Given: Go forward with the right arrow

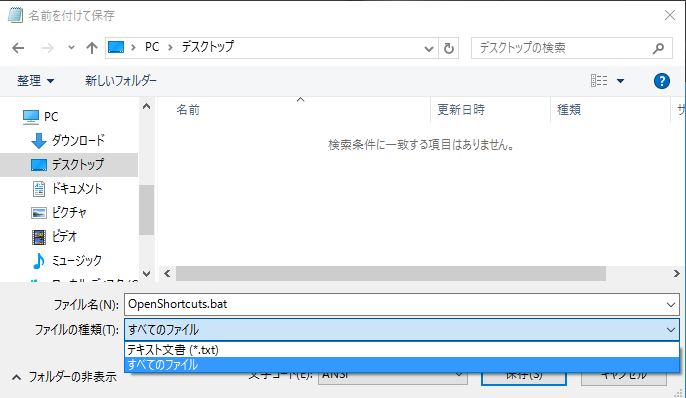Looking at the screenshot, I should [x=47, y=48].
